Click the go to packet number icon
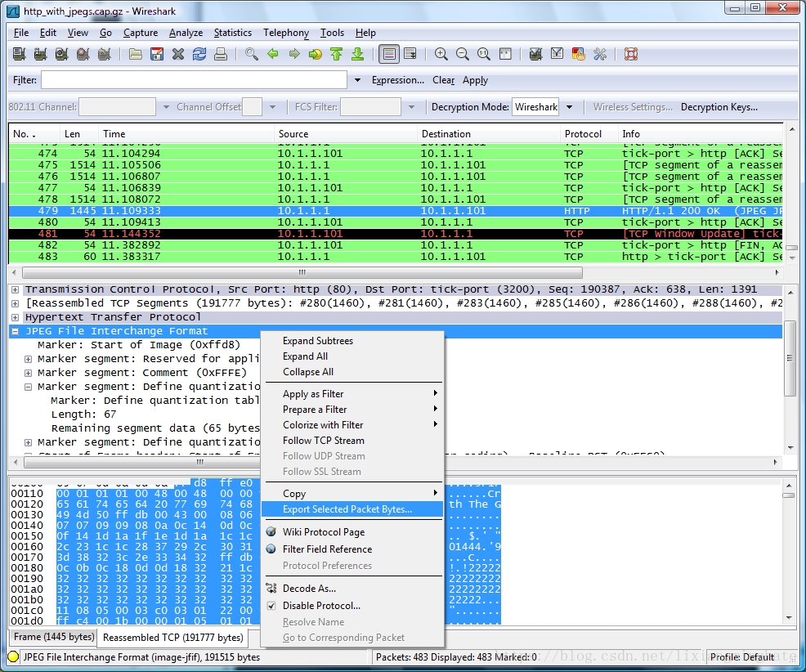 click(x=315, y=54)
